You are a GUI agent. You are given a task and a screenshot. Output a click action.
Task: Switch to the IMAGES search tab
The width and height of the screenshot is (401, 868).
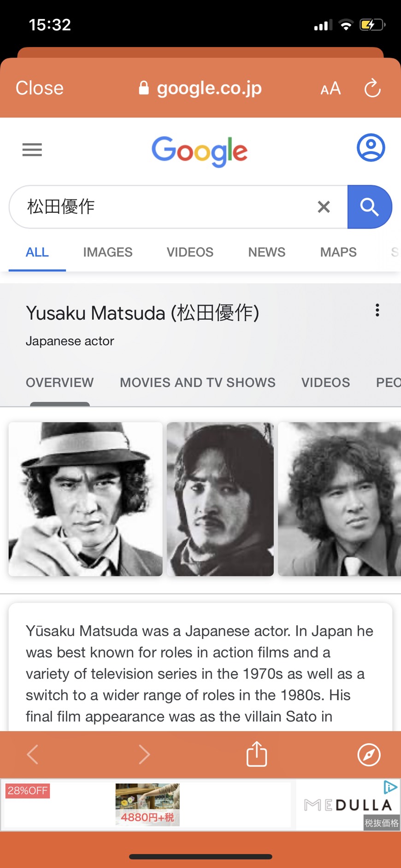108,252
